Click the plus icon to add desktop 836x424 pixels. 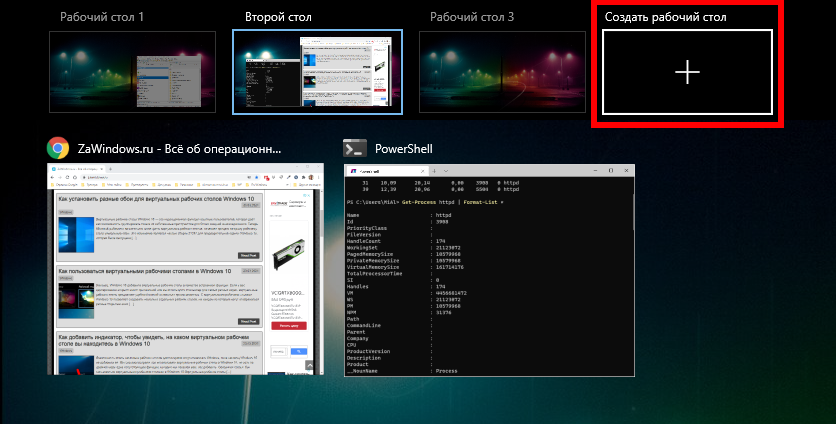point(687,72)
